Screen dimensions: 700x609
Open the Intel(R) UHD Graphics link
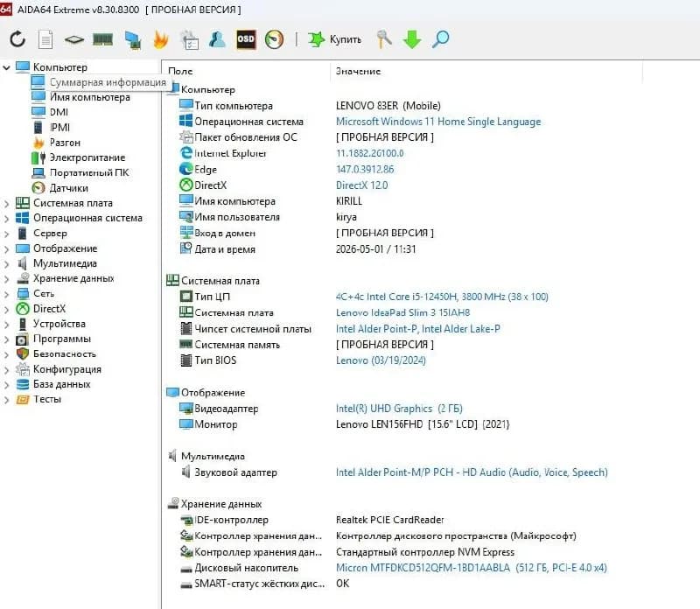[399, 409]
